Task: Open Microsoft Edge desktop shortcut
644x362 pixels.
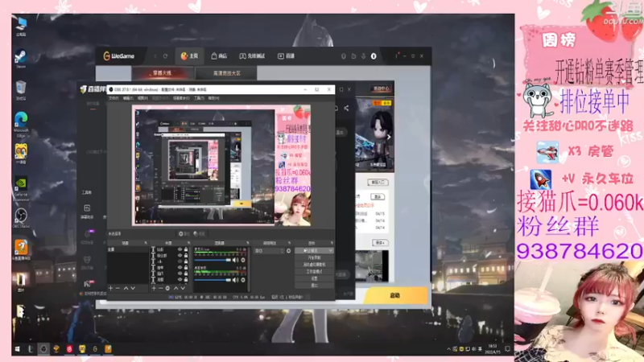Action: pyautogui.click(x=21, y=124)
